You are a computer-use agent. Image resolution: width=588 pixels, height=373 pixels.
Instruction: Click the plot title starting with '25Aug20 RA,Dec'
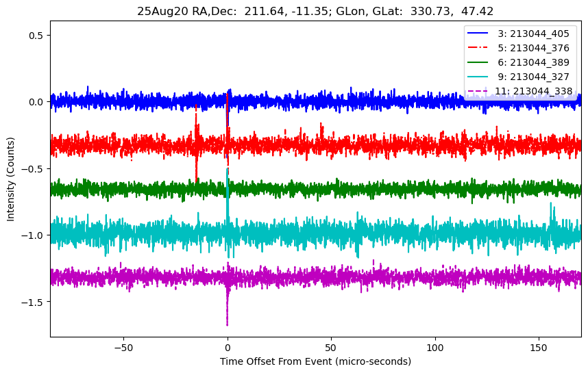pos(315,11)
